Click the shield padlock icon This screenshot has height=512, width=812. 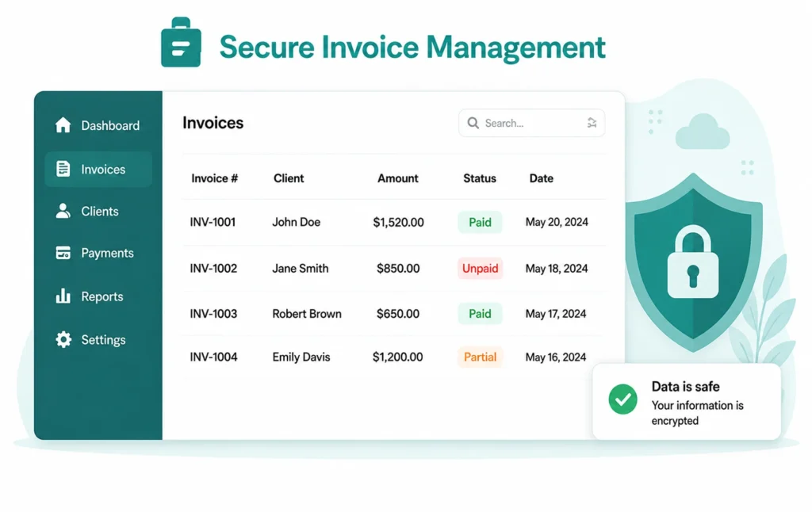pos(693,262)
